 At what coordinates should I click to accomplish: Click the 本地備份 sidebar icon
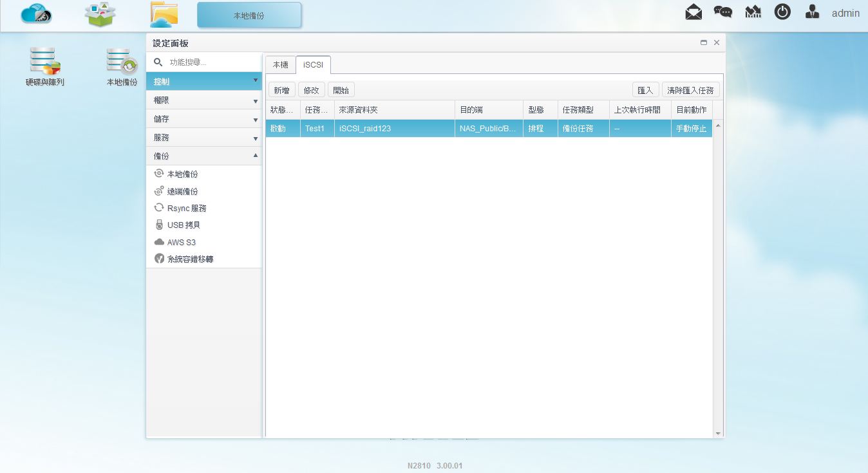pos(159,174)
